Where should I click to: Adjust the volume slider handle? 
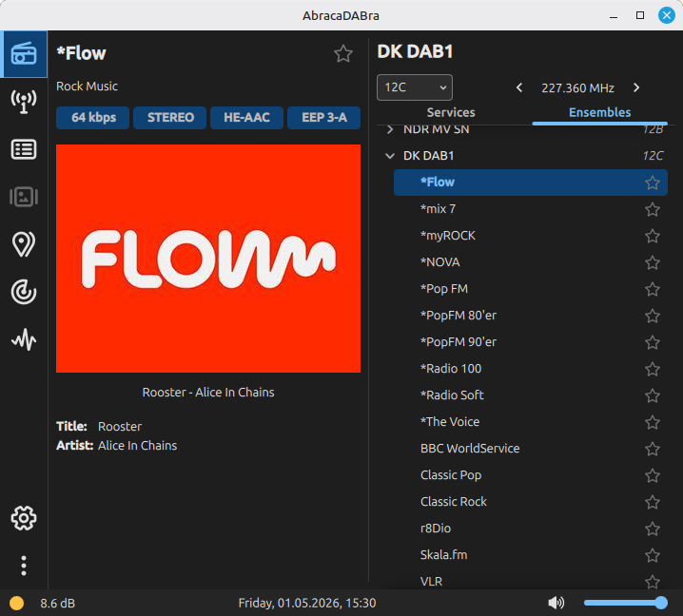[x=661, y=603]
